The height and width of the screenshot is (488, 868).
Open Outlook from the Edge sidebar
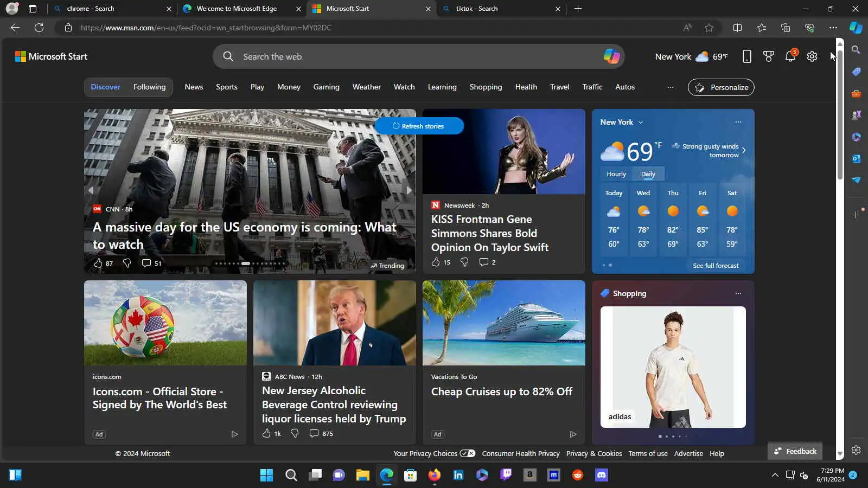click(x=856, y=158)
